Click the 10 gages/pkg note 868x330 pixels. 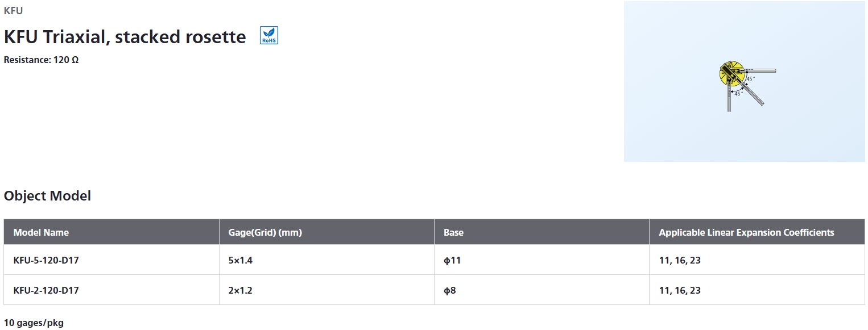coord(34,323)
